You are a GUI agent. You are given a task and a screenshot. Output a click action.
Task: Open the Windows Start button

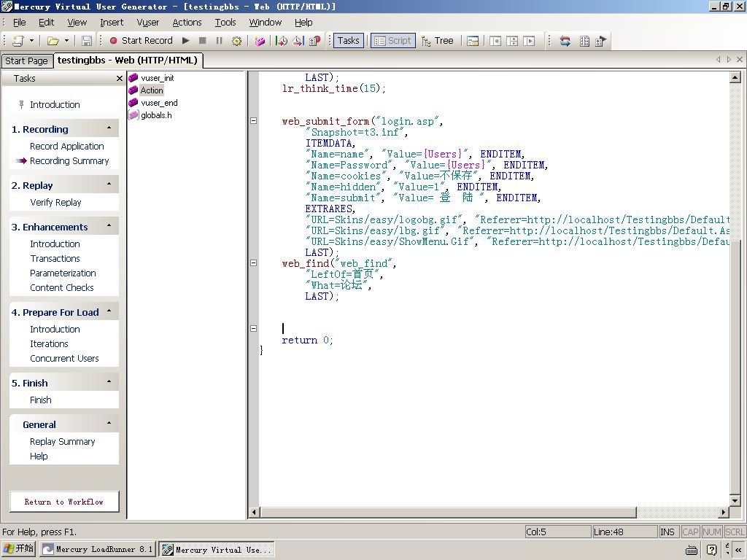[18, 548]
